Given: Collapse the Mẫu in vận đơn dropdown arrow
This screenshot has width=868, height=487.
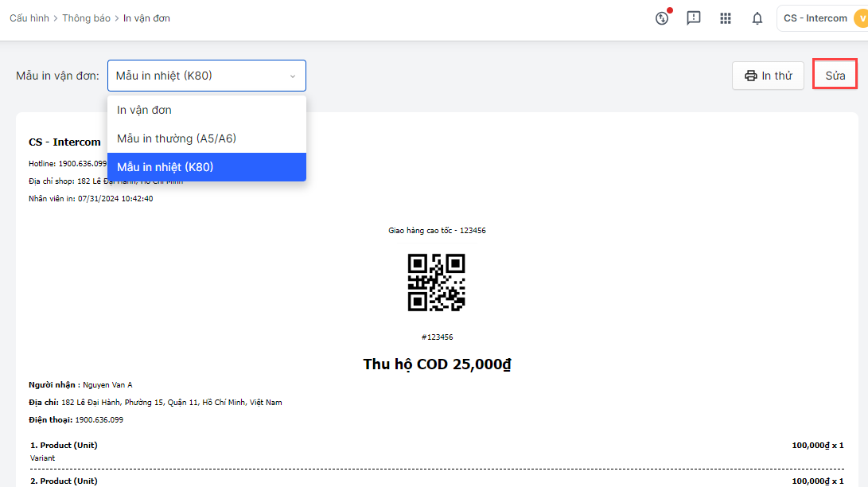Looking at the screenshot, I should [x=292, y=76].
